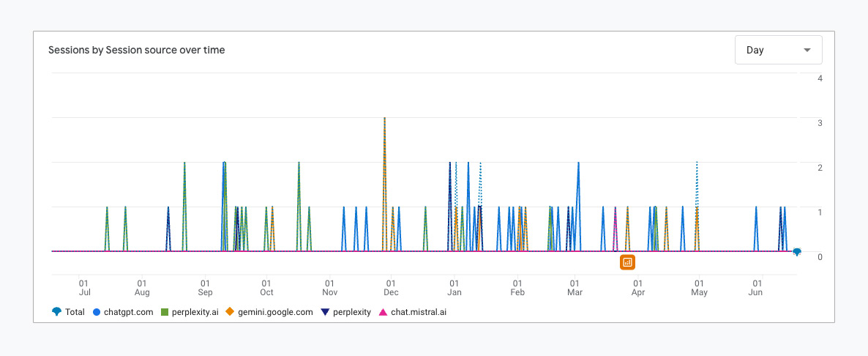
Task: Click the 01 Mar axis label
Action: coord(575,287)
